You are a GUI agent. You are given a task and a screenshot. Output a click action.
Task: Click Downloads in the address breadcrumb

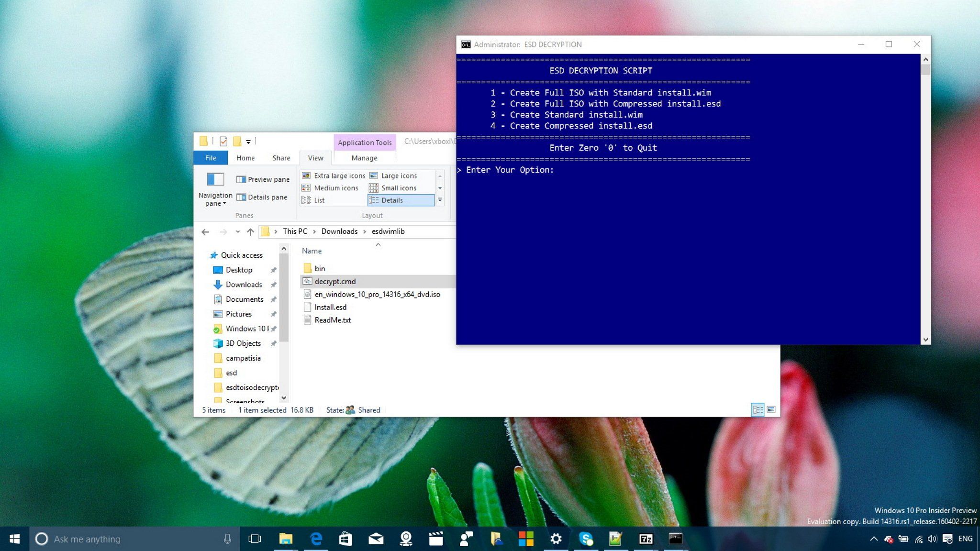339,231
